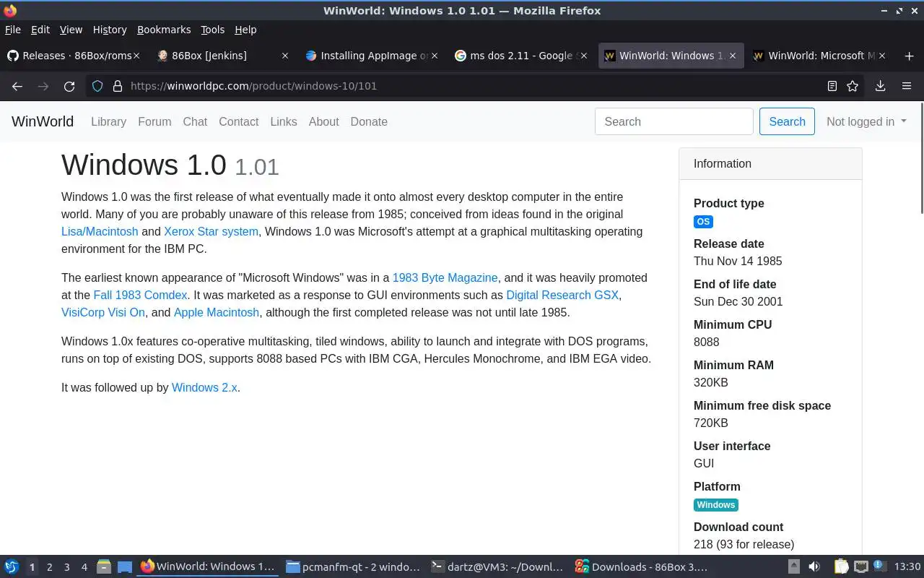Bookmark this page with the star

click(x=853, y=86)
